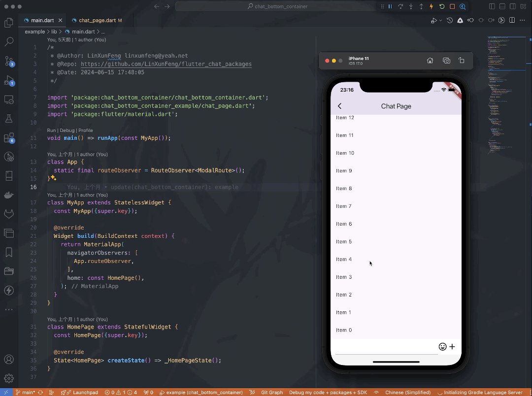Trigger Flutter hot reload with the lightning icon

pos(432,6)
